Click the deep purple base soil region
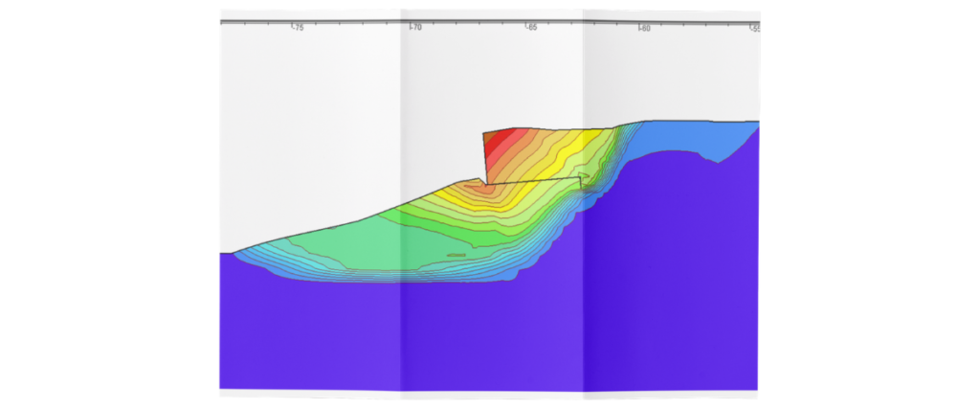Image resolution: width=980 pixels, height=409 pixels. tap(487, 338)
